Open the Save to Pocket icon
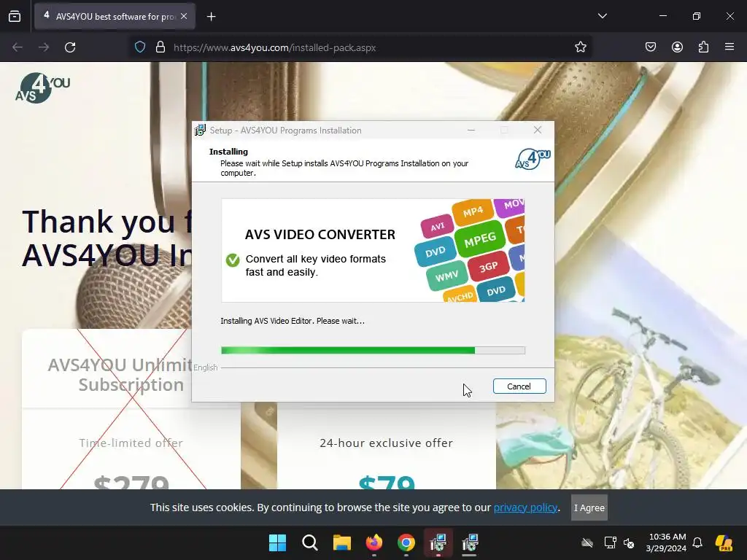 (651, 47)
